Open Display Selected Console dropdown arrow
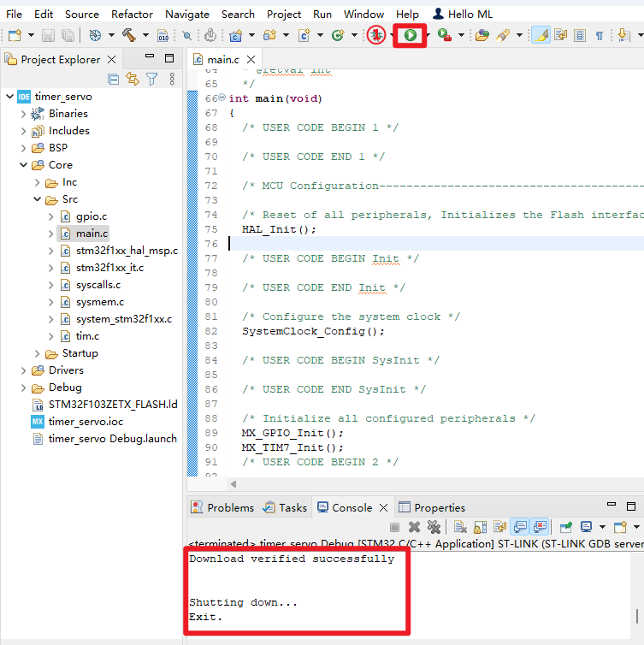This screenshot has height=645, width=644. click(602, 527)
